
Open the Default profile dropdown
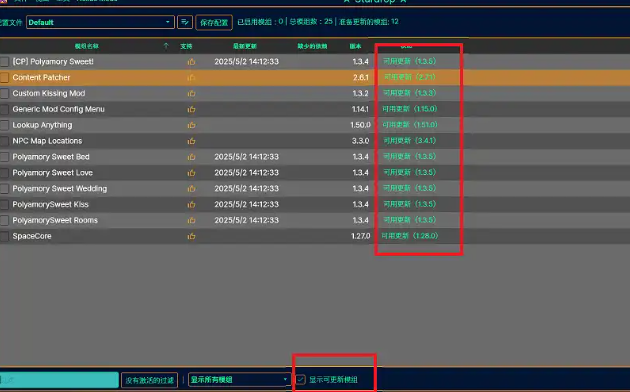pyautogui.click(x=100, y=22)
